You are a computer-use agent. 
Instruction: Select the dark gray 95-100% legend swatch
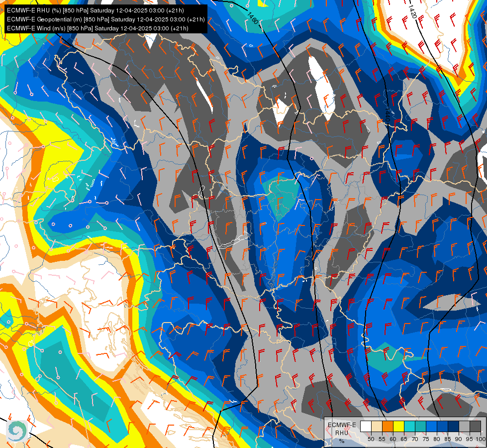(475, 426)
